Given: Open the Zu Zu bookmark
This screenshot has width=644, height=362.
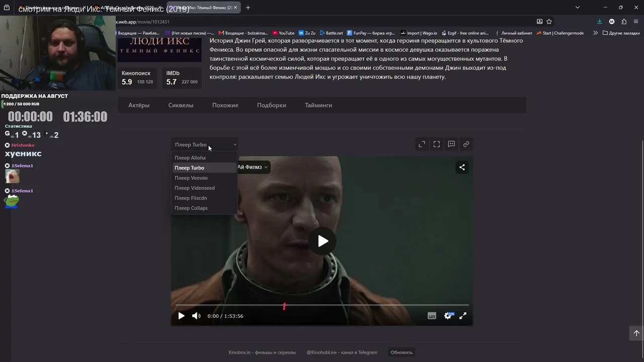Looking at the screenshot, I should pos(307,33).
